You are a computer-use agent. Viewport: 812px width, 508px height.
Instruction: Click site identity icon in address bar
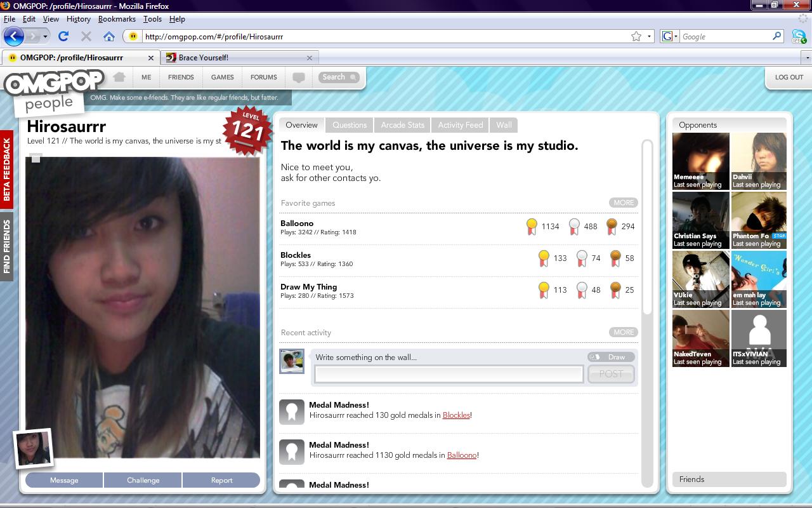pyautogui.click(x=133, y=37)
